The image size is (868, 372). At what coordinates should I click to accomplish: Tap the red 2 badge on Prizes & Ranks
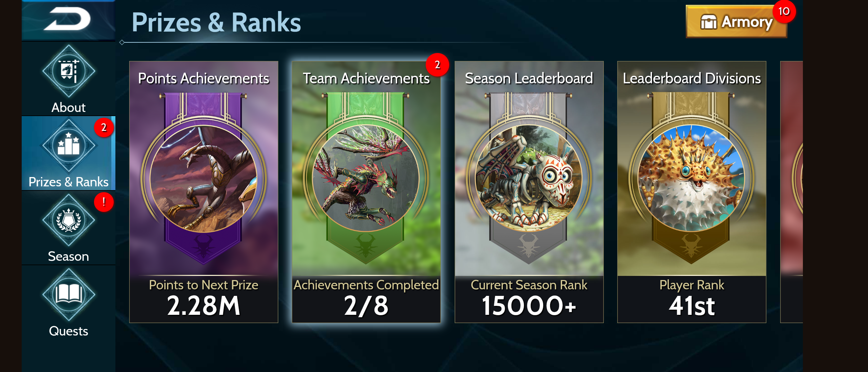[x=104, y=127]
